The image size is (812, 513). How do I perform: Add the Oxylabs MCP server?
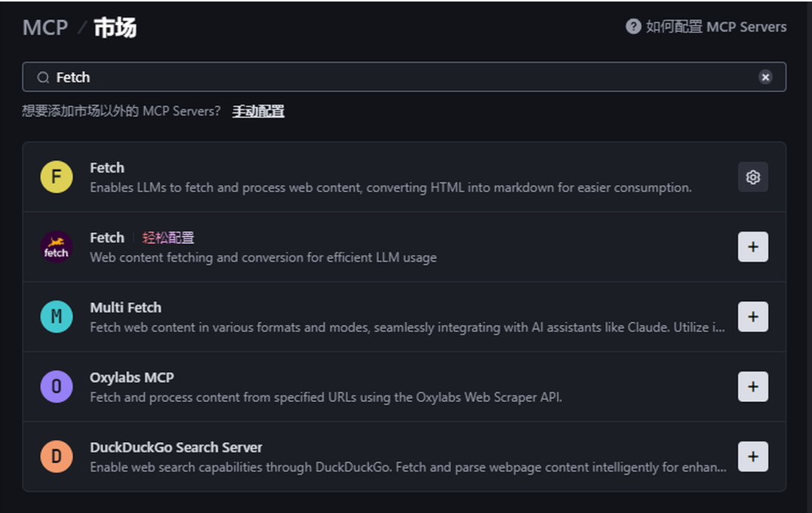click(x=752, y=387)
